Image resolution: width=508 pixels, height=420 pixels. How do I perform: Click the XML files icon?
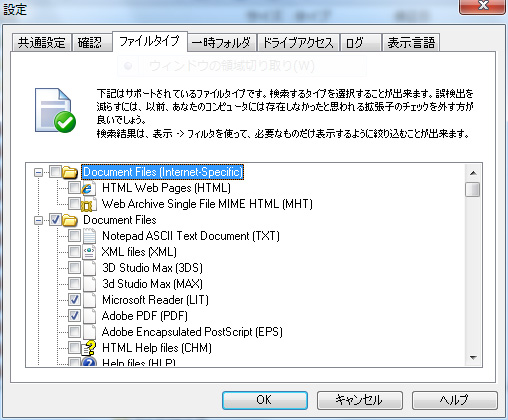click(89, 252)
